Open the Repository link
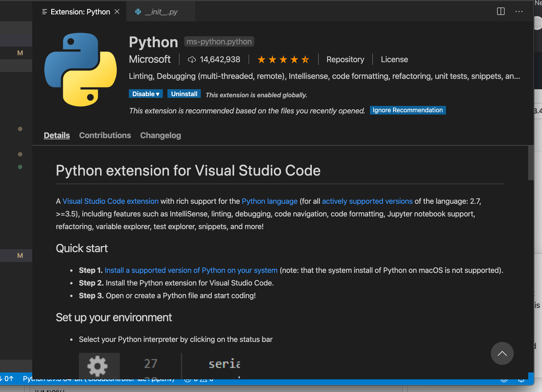This screenshot has height=392, width=542. point(345,60)
